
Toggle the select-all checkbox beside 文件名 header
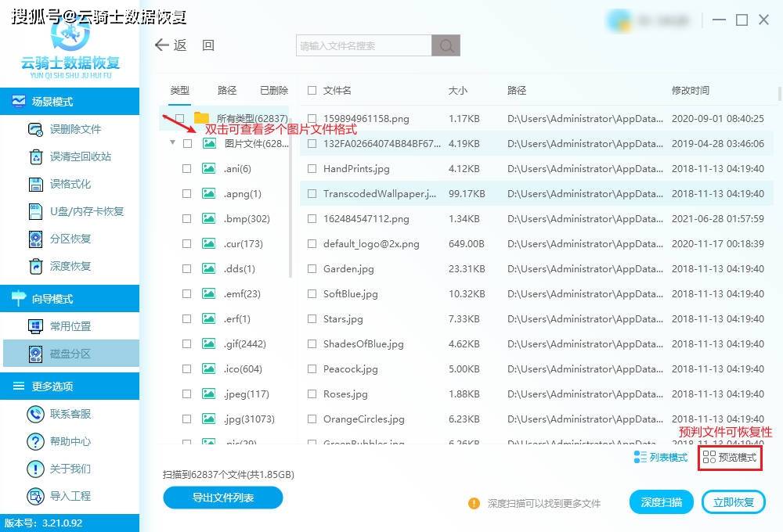pos(312,90)
